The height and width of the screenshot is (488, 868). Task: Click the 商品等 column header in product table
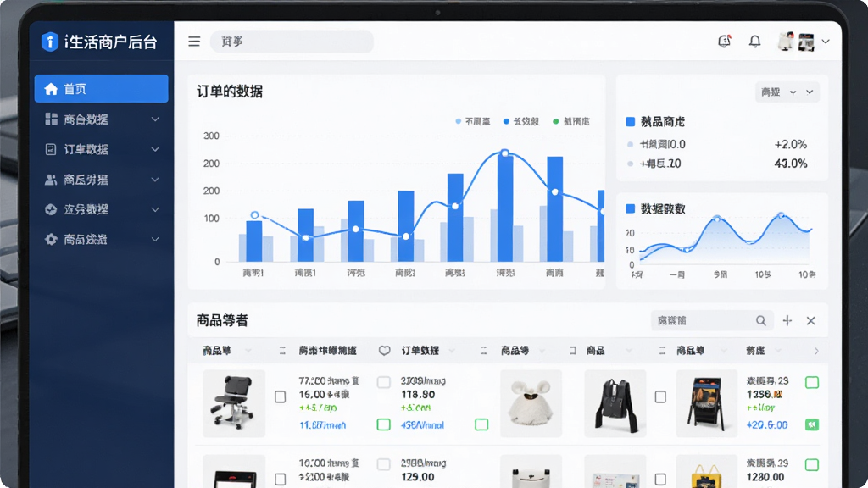click(515, 350)
